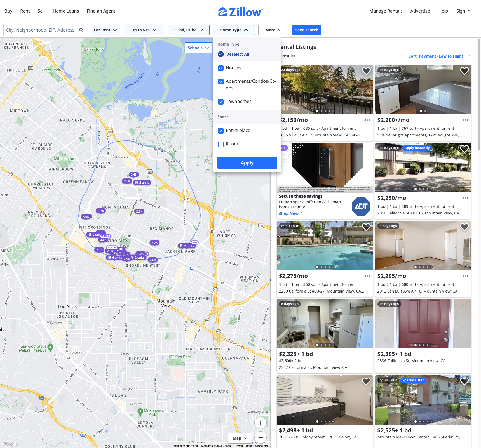Apply the home type filters
Image resolution: width=481 pixels, height=448 pixels.
click(247, 163)
